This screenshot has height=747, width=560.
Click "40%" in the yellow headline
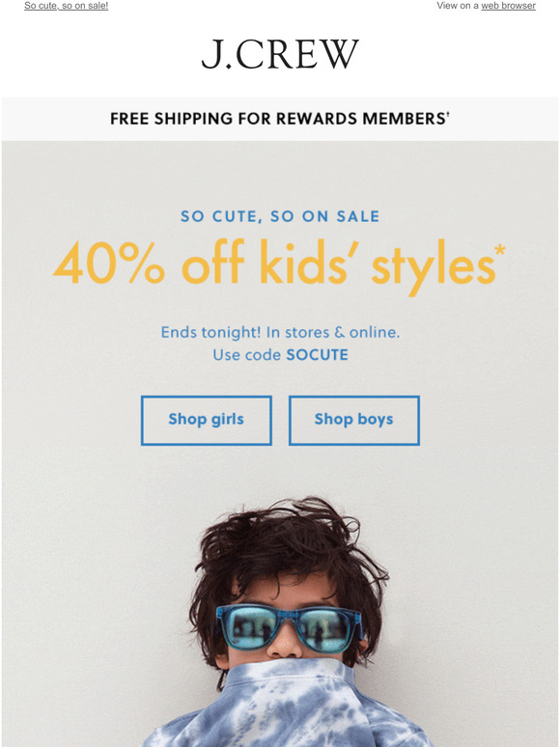click(109, 263)
